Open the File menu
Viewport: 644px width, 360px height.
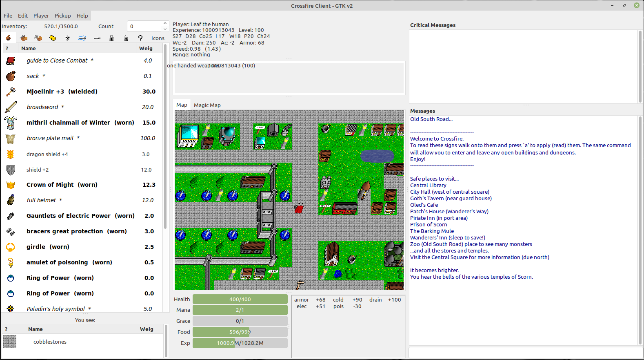tap(8, 16)
